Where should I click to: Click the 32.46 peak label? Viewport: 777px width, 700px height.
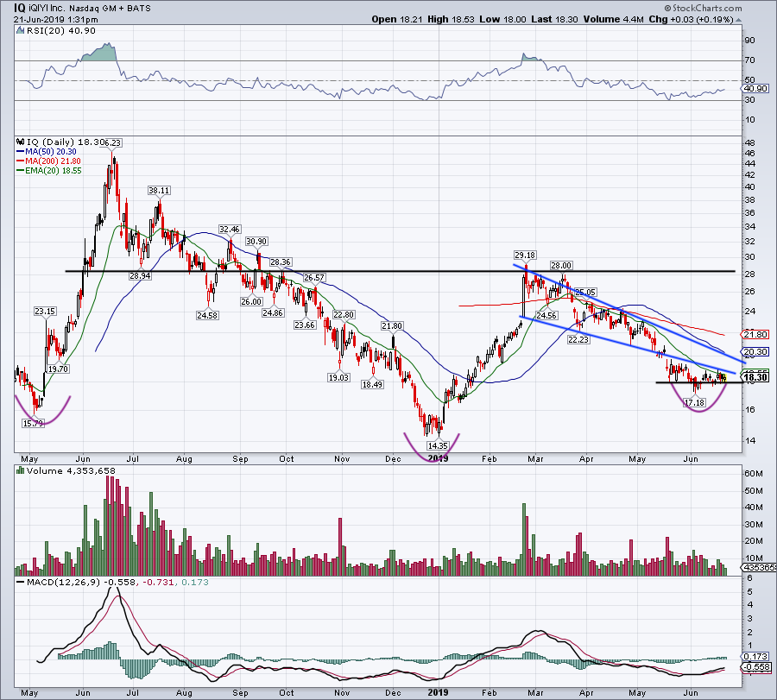pyautogui.click(x=230, y=229)
